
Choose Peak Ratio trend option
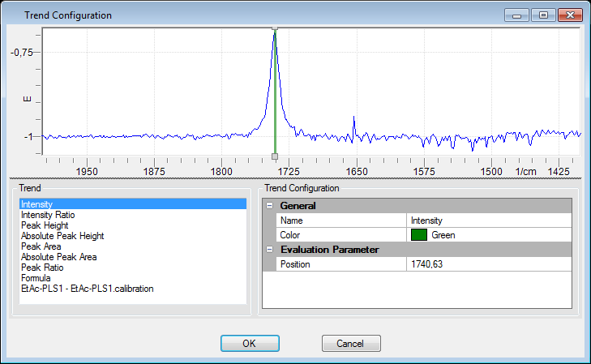point(42,268)
